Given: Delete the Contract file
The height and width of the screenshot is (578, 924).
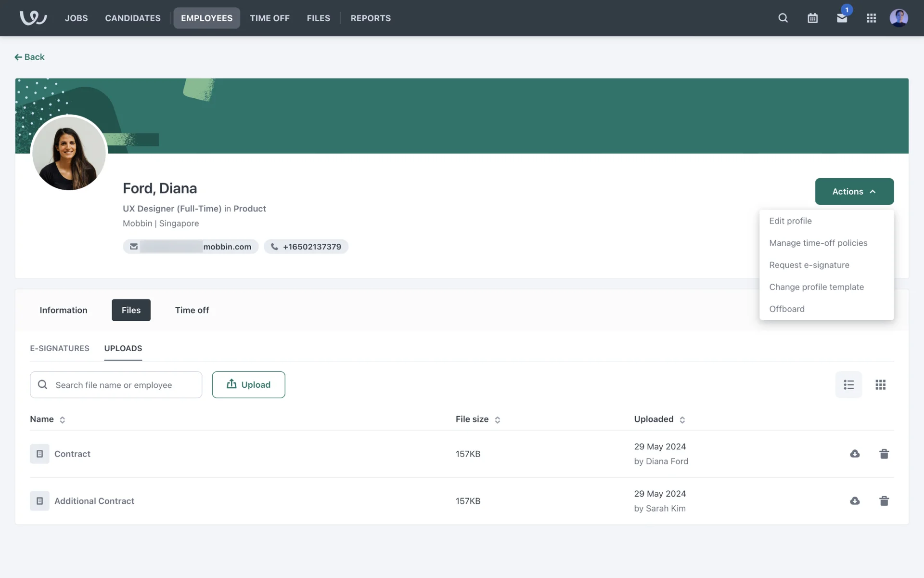Looking at the screenshot, I should click(884, 454).
